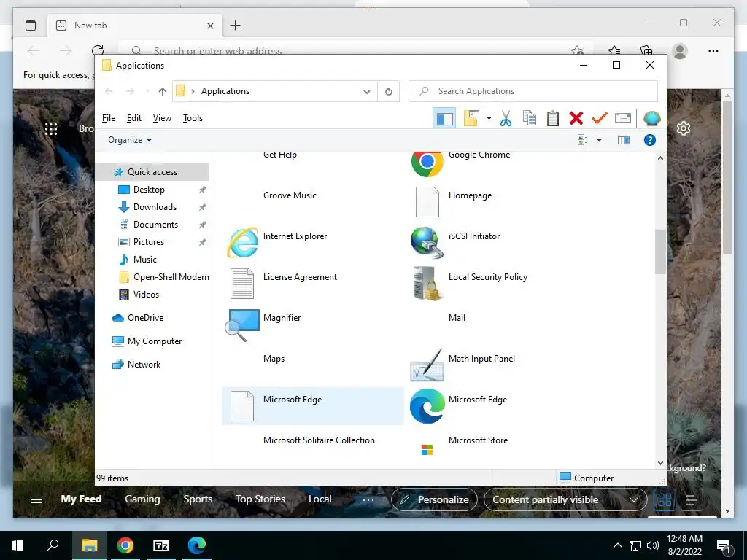Open Edge Settings and more ellipsis
Viewport: 747px width, 560px height.
(x=713, y=51)
